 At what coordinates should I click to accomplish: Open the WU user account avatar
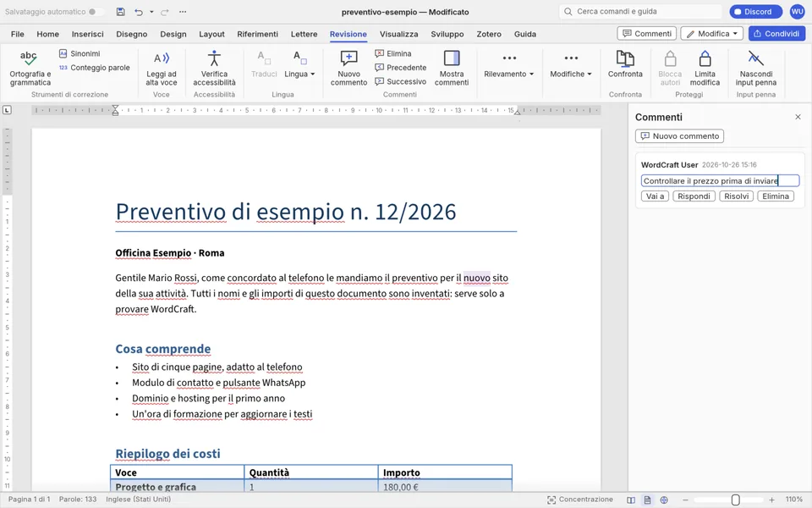click(x=797, y=11)
